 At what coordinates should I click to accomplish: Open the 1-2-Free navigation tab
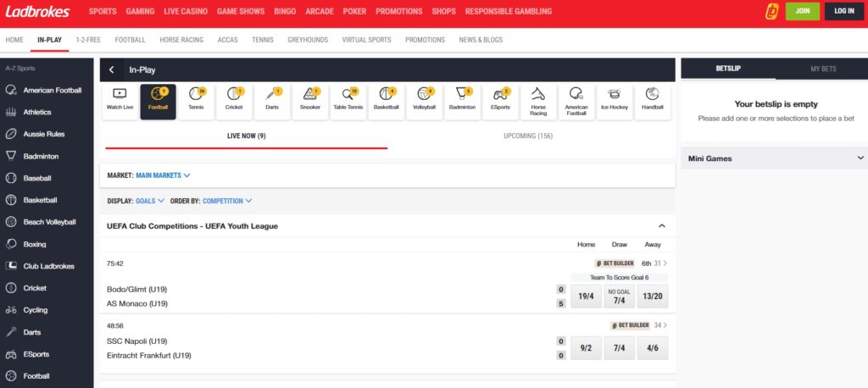pos(88,40)
